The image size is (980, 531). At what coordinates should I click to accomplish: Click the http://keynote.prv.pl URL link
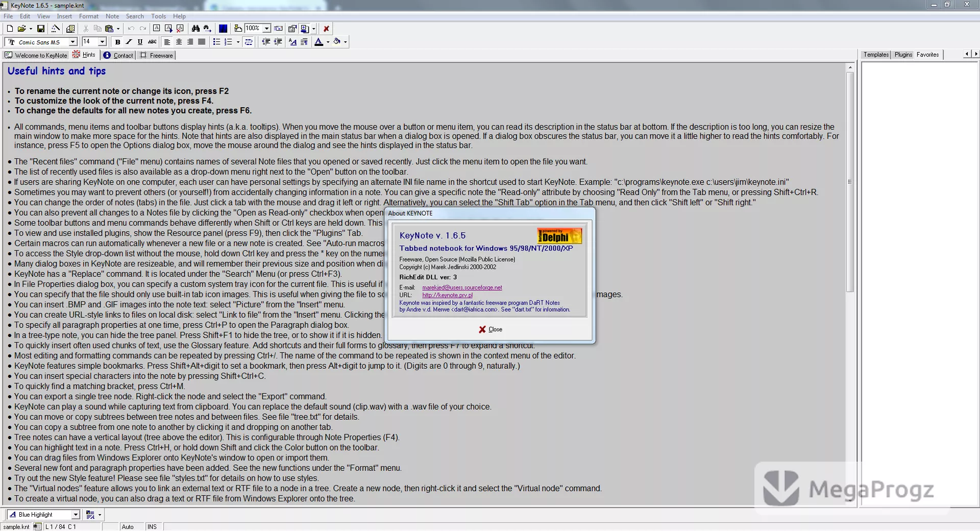447,295
